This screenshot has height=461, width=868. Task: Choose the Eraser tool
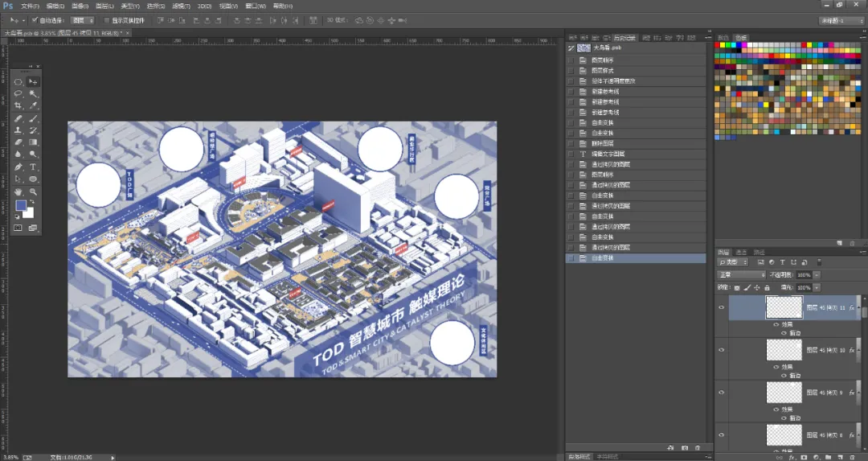point(18,142)
